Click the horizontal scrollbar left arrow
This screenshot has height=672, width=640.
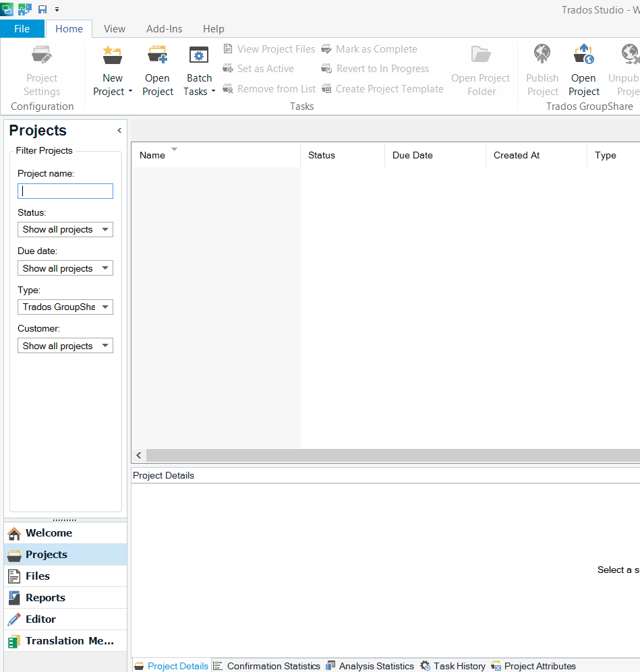pos(139,455)
